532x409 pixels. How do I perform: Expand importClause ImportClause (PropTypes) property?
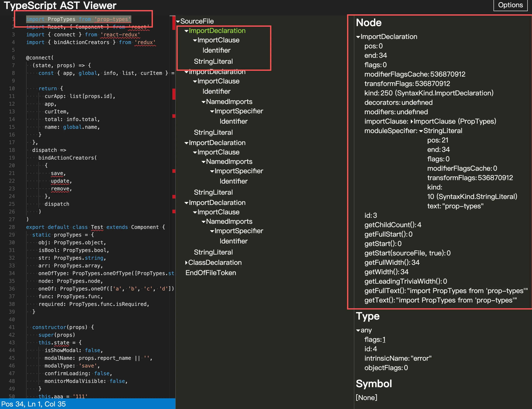pyautogui.click(x=412, y=121)
